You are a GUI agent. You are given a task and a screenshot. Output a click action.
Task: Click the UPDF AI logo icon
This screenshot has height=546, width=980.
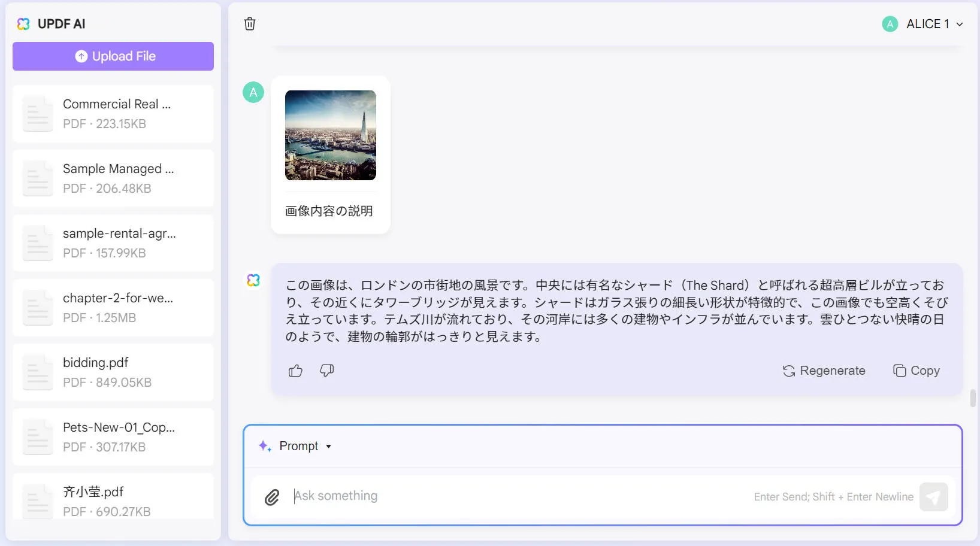tap(23, 24)
